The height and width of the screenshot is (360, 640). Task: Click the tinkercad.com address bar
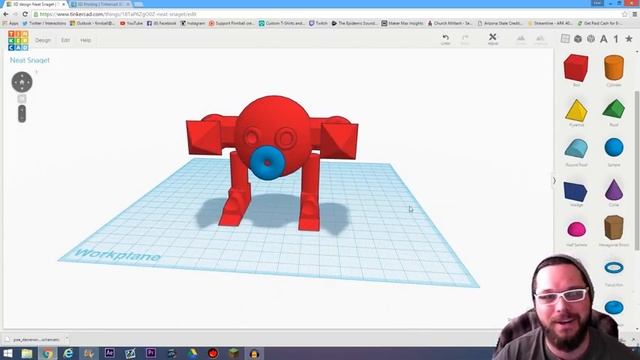click(327, 14)
